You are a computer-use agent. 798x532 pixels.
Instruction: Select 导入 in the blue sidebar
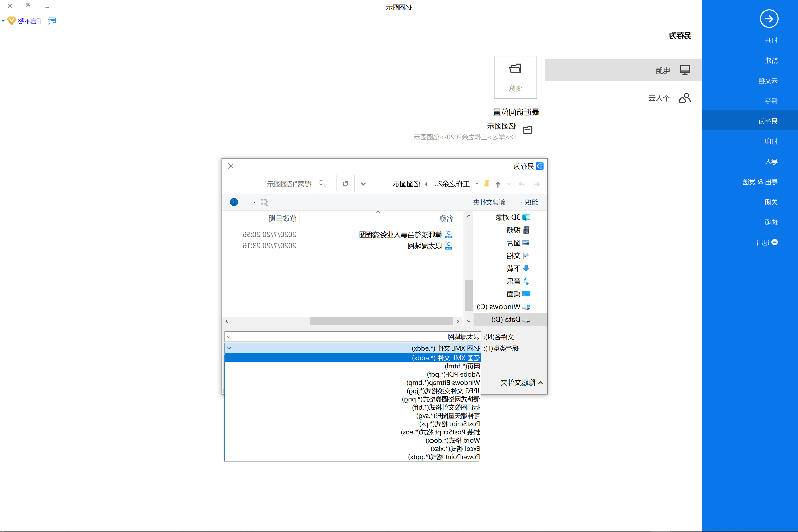pyautogui.click(x=771, y=161)
